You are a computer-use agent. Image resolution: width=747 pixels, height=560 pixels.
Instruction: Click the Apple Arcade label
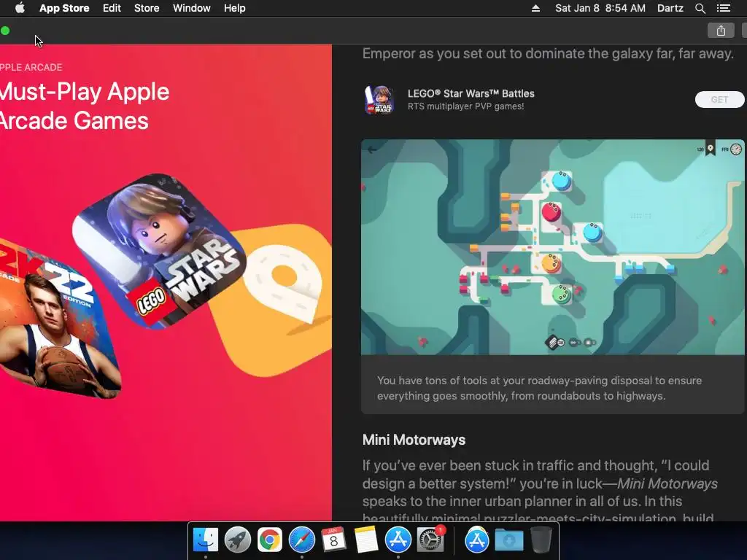(31, 67)
